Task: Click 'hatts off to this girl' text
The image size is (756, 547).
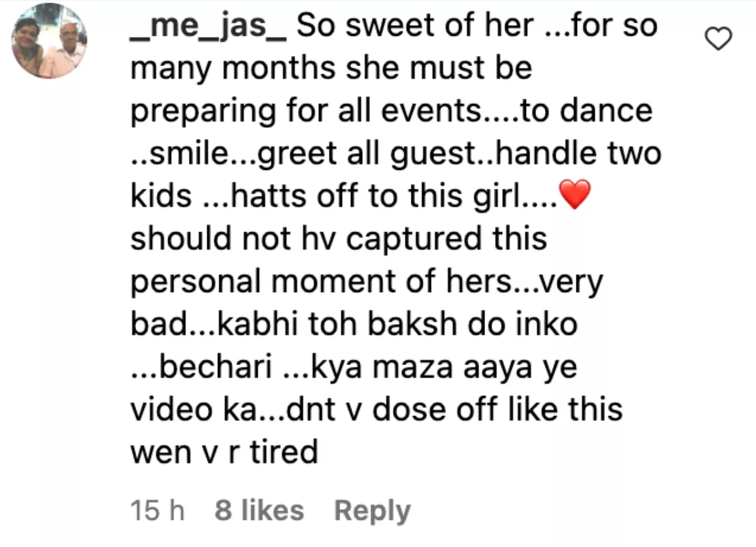Action: pyautogui.click(x=374, y=196)
